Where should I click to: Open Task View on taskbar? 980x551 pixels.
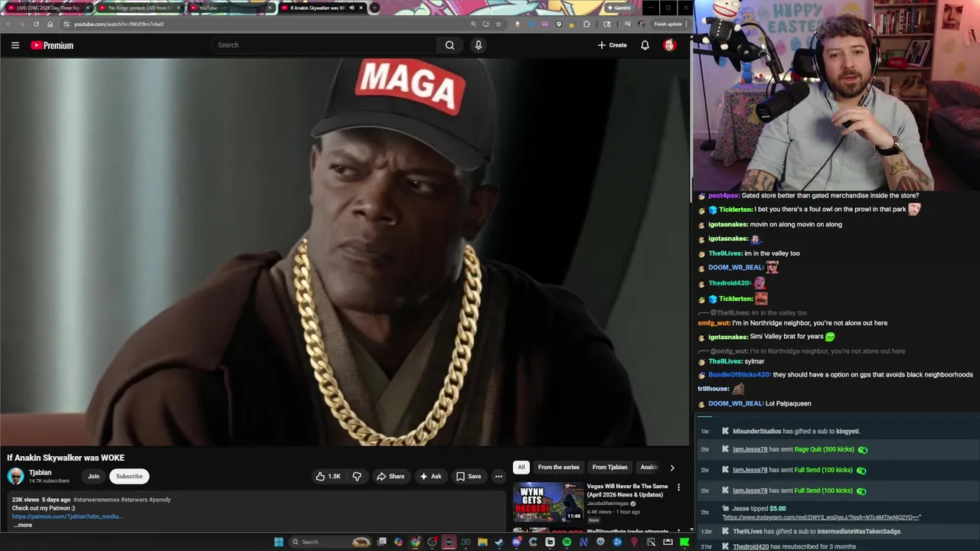(382, 542)
